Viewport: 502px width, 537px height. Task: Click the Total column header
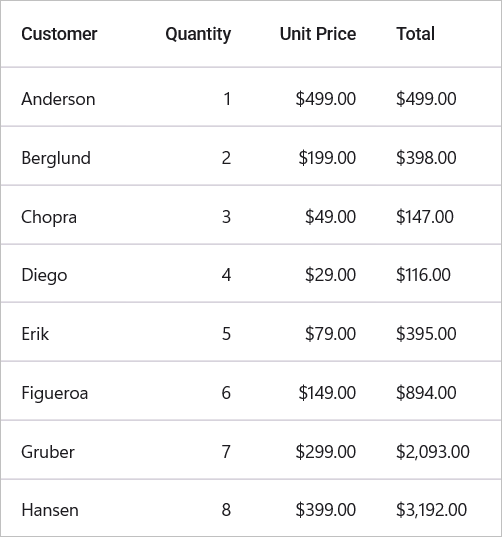(415, 34)
